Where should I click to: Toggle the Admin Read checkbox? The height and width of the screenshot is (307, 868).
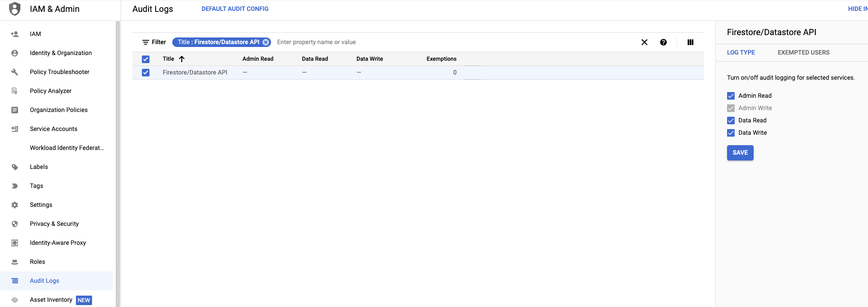click(731, 96)
